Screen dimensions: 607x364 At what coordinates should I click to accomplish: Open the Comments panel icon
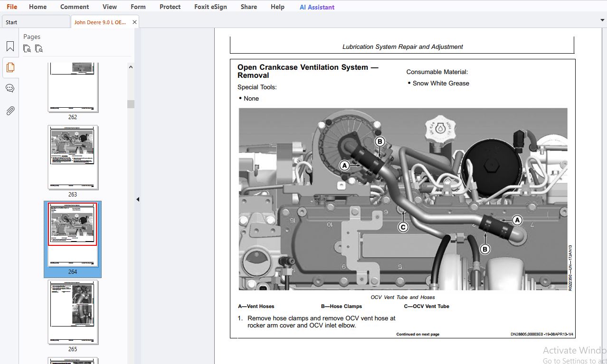point(10,88)
